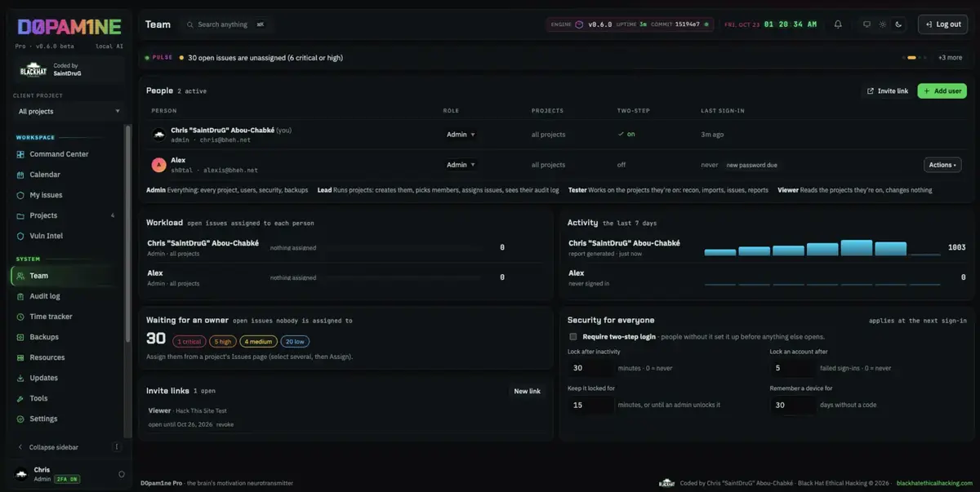Click the 'new password due' tag
980x492 pixels.
pyautogui.click(x=751, y=165)
